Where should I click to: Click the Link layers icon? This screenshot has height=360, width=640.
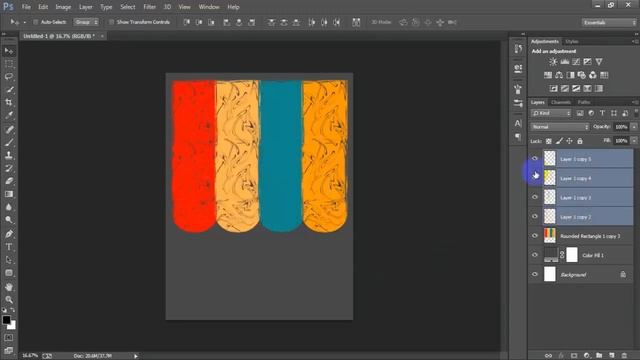(x=548, y=356)
